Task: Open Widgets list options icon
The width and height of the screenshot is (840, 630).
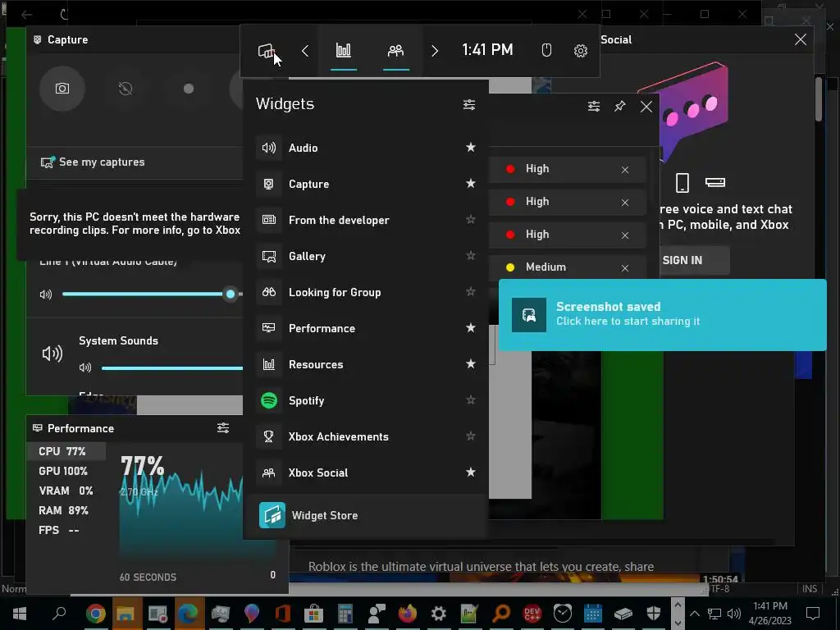Action: [468, 104]
